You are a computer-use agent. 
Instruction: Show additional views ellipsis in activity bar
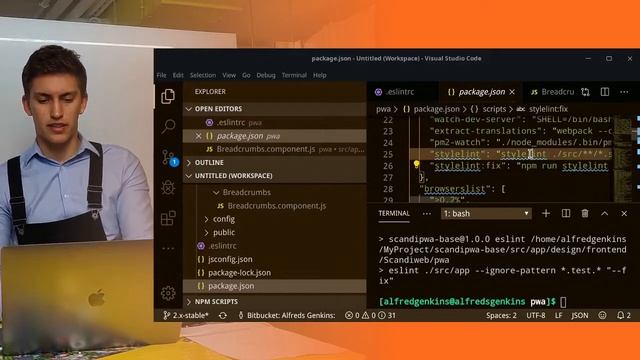tap(168, 248)
